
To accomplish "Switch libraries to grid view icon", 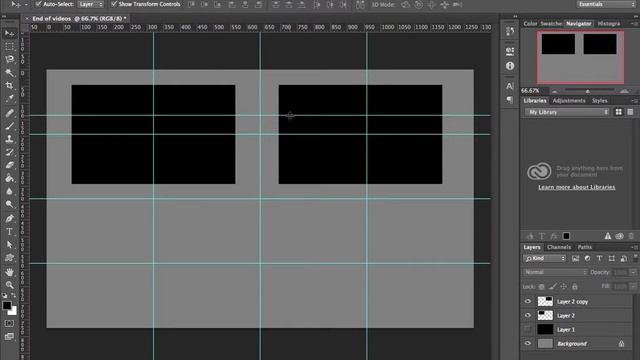I will click(x=619, y=112).
